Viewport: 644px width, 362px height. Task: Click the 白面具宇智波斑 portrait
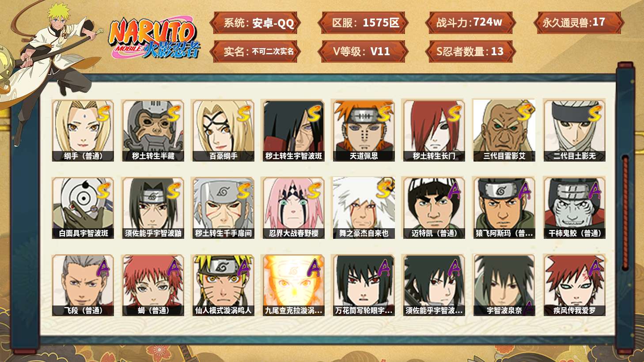tap(83, 208)
